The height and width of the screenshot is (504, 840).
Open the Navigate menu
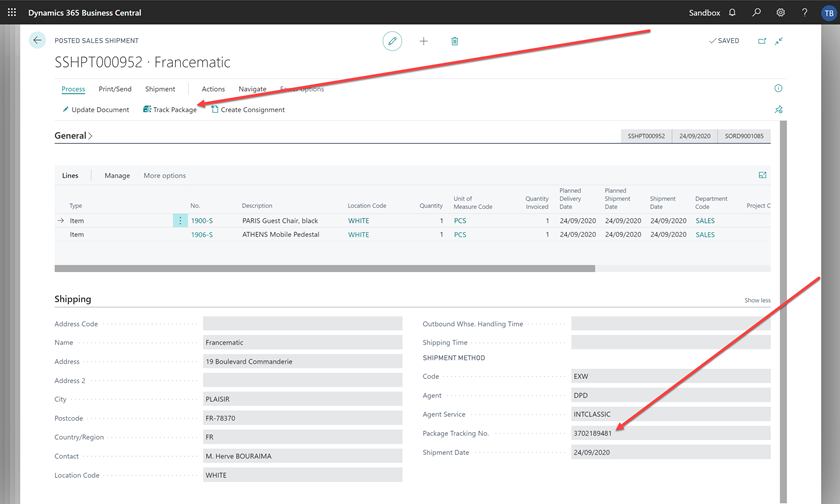pos(252,89)
